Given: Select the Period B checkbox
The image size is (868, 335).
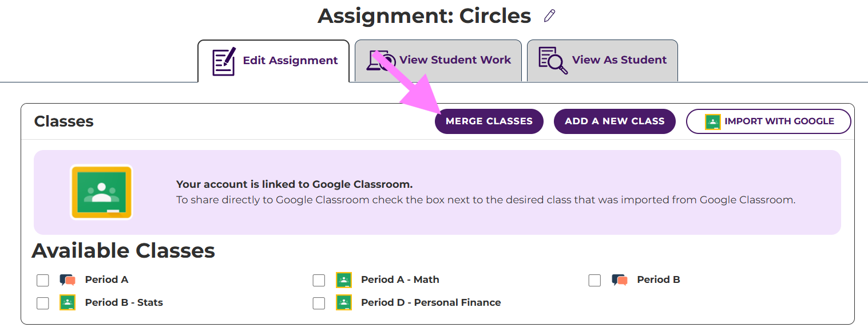Looking at the screenshot, I should (x=594, y=280).
